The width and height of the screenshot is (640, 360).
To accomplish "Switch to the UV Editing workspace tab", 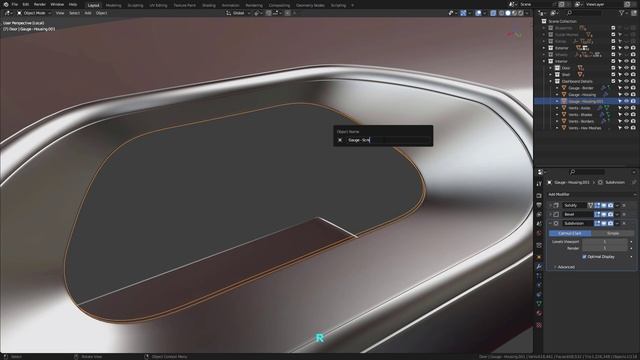I will point(158,5).
